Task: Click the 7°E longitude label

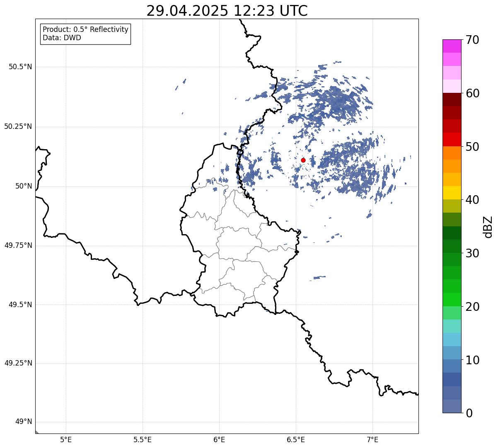Action: pyautogui.click(x=372, y=440)
